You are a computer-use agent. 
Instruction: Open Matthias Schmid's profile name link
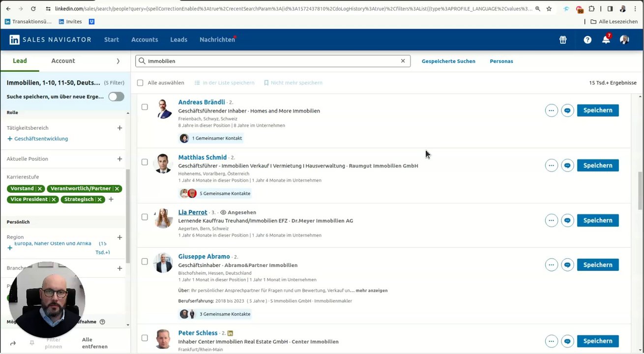pyautogui.click(x=203, y=157)
